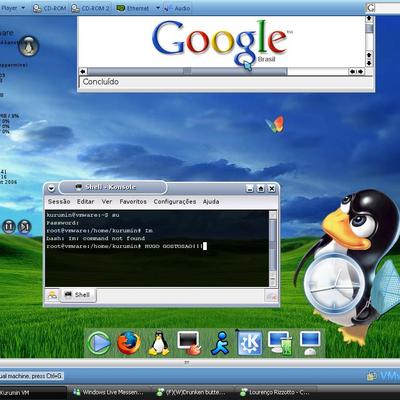This screenshot has width=400, height=400.
Task: Open the Lourenço Rizzotto taskbar conversation
Action: [275, 392]
